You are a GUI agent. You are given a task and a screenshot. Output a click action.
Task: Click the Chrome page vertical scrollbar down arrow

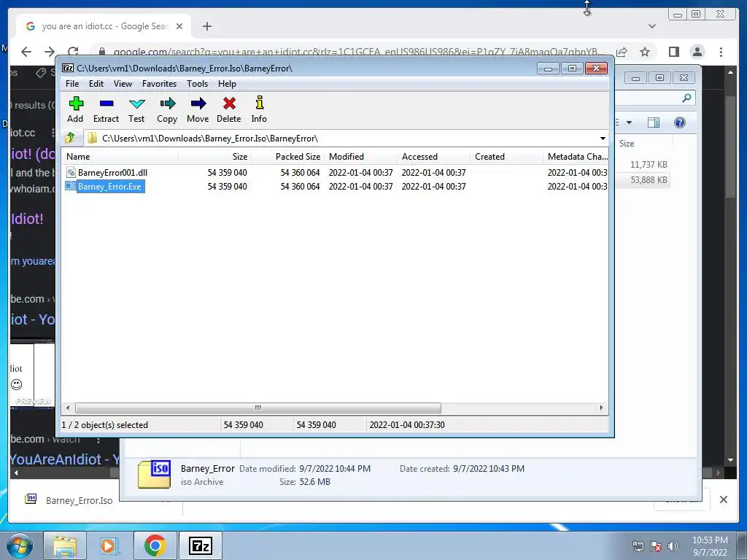(x=731, y=461)
